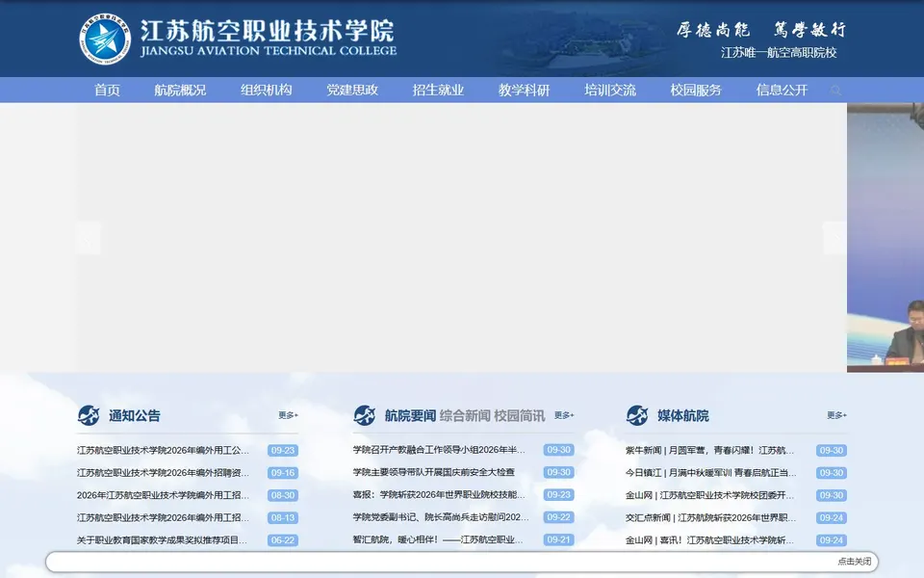Open the 组织机构 menu
924x578 pixels.
pos(267,91)
